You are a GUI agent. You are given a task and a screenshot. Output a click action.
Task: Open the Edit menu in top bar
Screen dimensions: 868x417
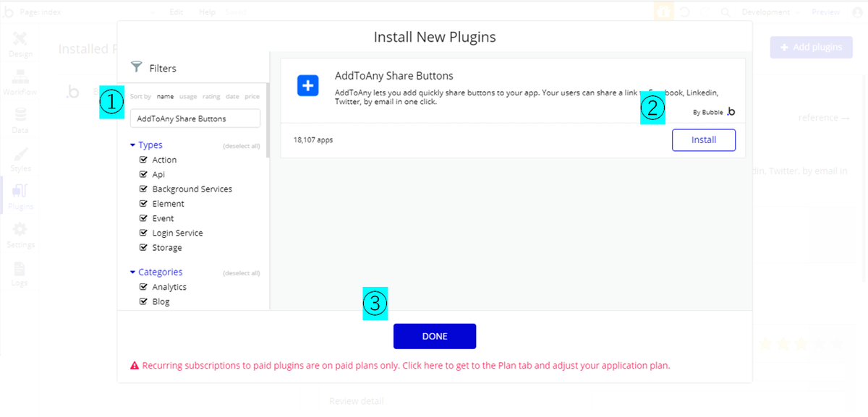click(176, 12)
